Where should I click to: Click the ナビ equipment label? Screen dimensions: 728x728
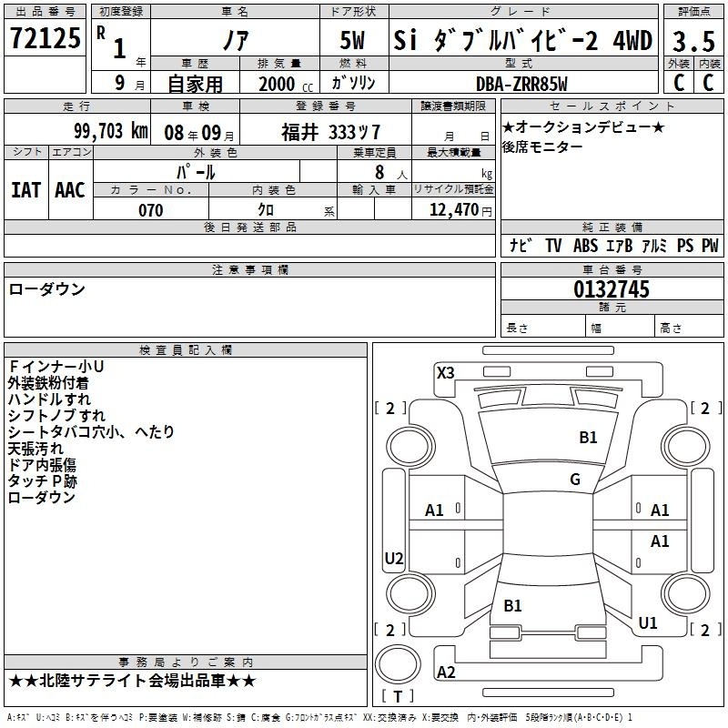pyautogui.click(x=521, y=246)
